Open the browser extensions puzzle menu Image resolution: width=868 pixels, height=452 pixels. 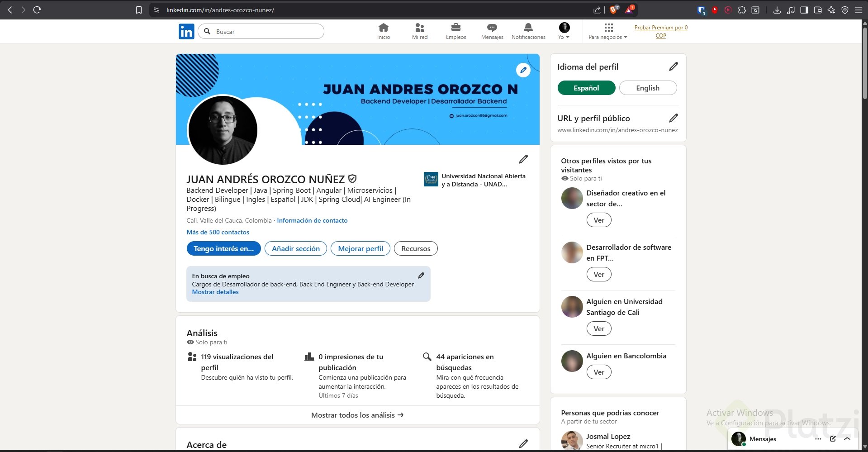pos(742,10)
